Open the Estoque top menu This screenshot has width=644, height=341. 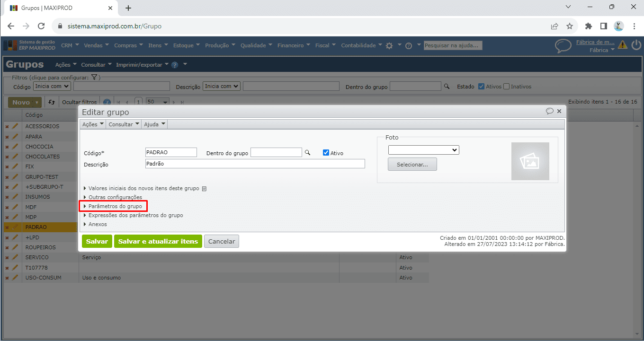(186, 45)
